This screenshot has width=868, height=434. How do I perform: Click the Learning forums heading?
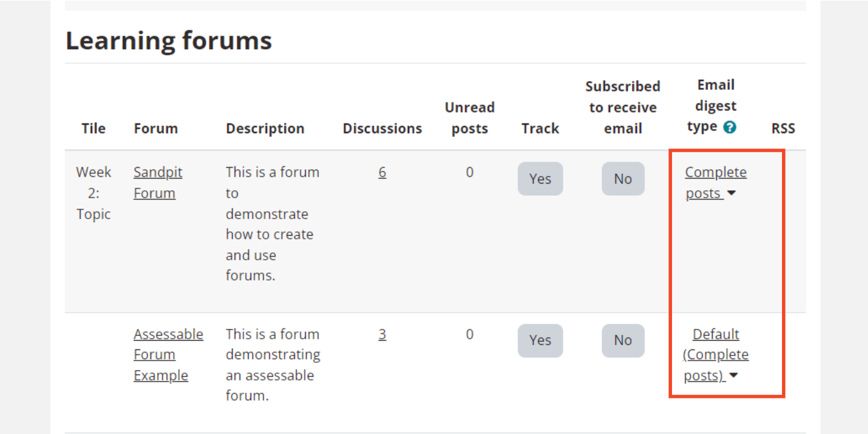[169, 41]
